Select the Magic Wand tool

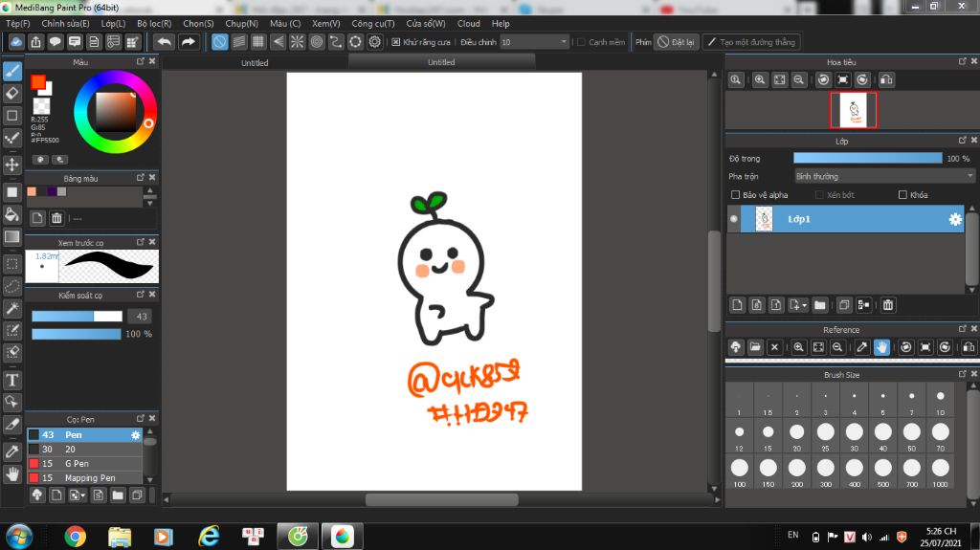coord(11,308)
